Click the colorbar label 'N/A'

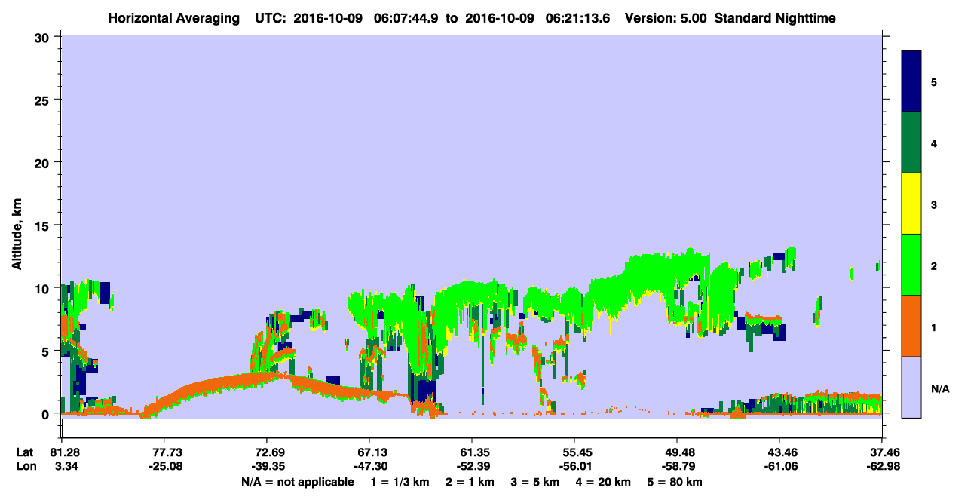(939, 389)
